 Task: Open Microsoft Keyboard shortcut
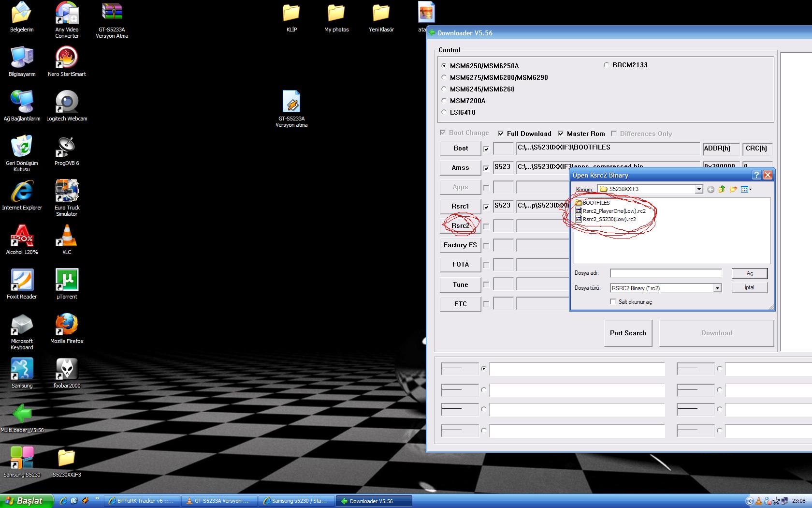tap(22, 331)
